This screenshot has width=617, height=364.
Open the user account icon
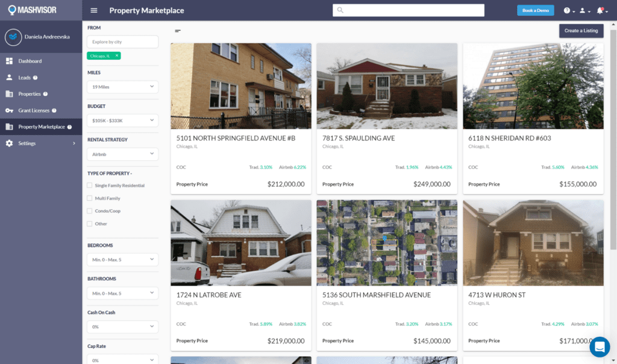pyautogui.click(x=583, y=10)
